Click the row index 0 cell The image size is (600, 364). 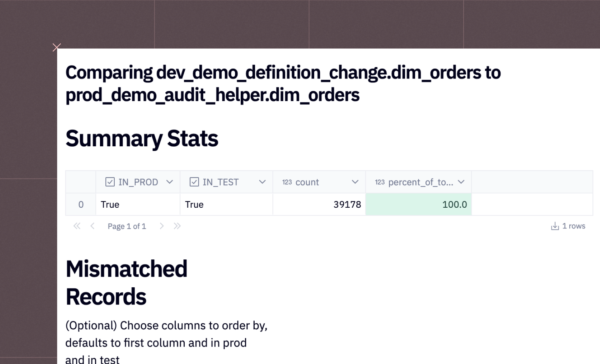81,204
